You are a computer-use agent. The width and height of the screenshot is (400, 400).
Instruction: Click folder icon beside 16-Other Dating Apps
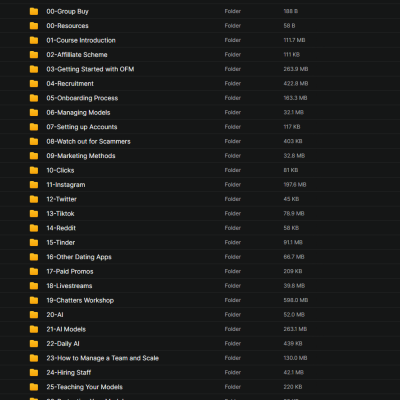click(34, 257)
